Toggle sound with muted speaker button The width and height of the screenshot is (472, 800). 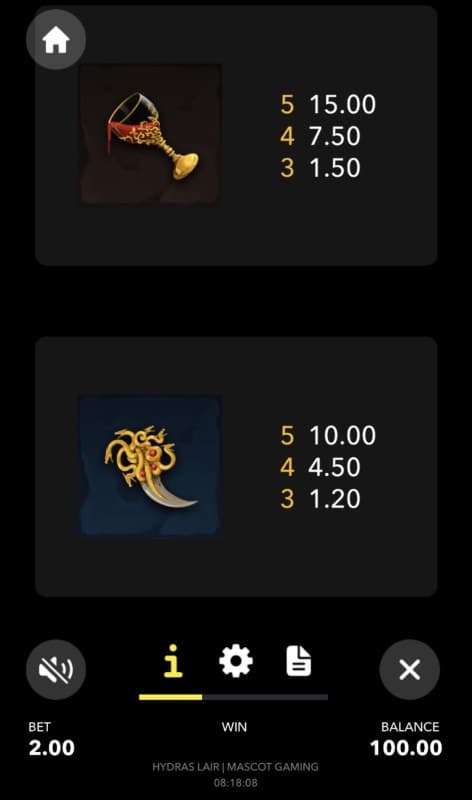tap(56, 669)
